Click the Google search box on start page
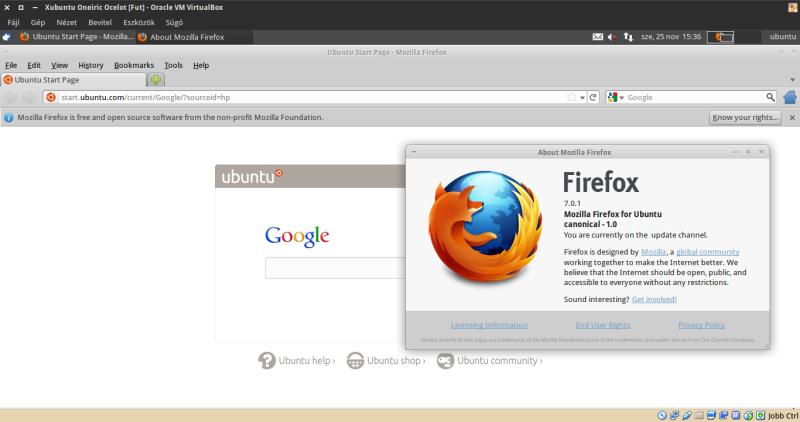Viewport: 800px width, 422px height. pos(335,268)
